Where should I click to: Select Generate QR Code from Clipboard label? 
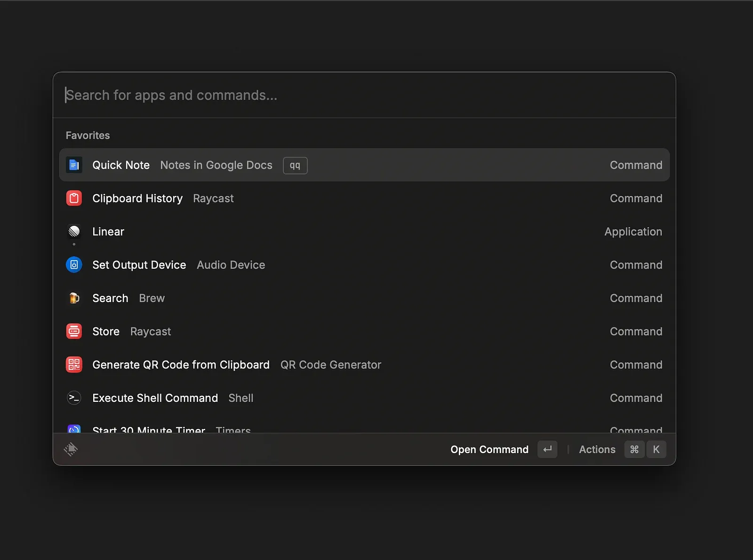click(x=181, y=365)
